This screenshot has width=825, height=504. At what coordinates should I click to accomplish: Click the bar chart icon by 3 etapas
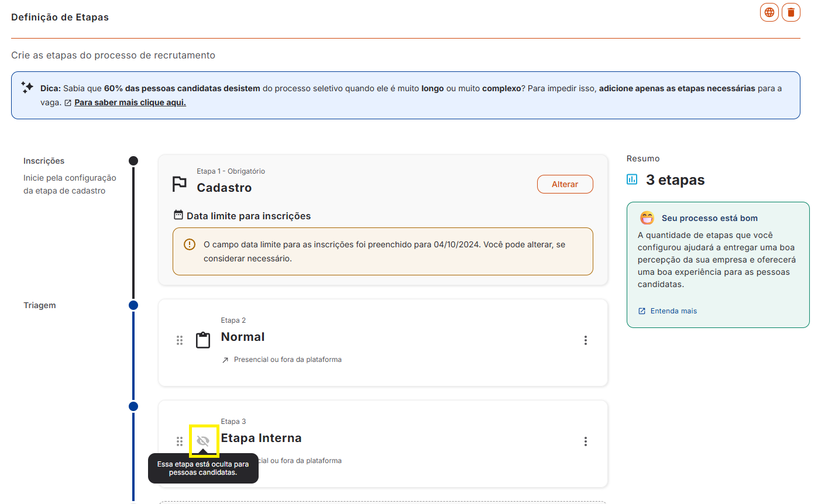[x=632, y=179]
